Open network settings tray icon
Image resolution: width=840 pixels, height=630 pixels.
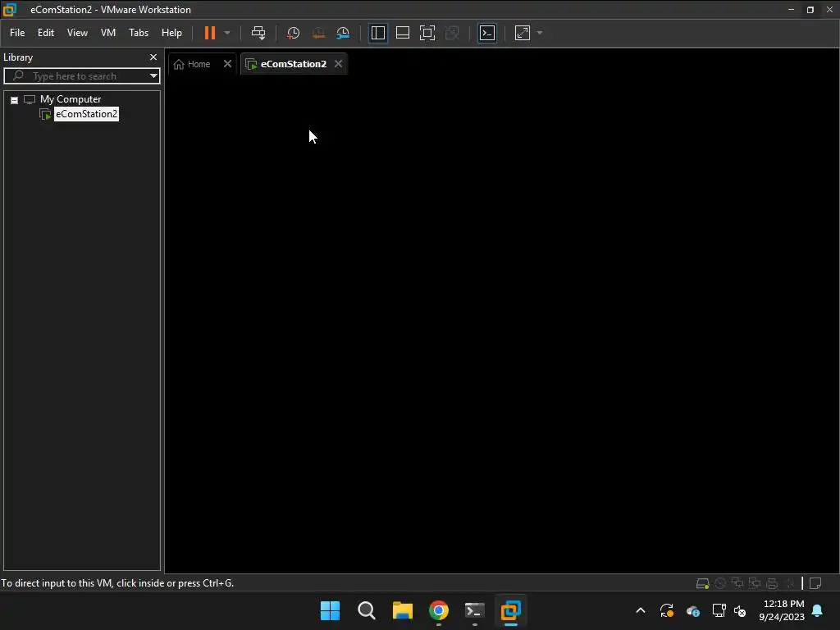pos(719,610)
